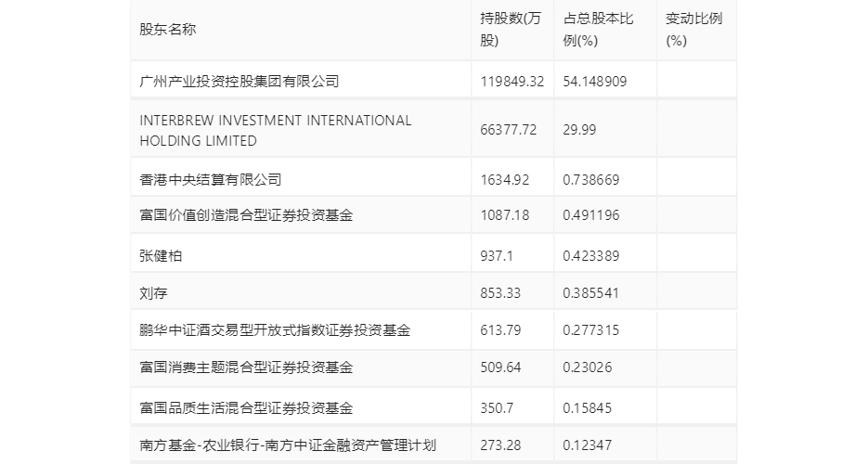Select 富国价值创造混合型证券投资基金 name

point(246,215)
